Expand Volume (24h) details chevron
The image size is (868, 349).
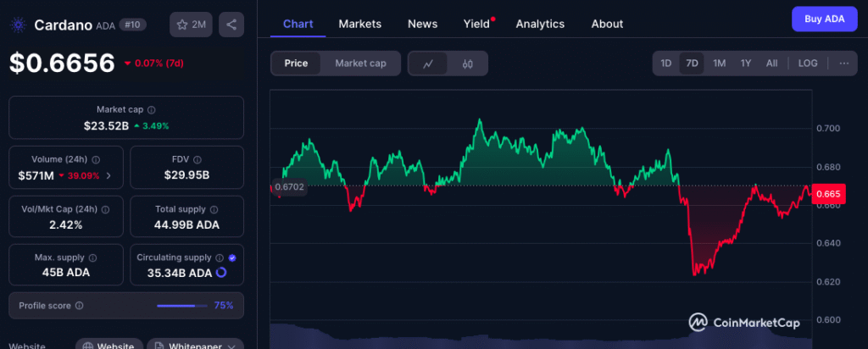108,176
